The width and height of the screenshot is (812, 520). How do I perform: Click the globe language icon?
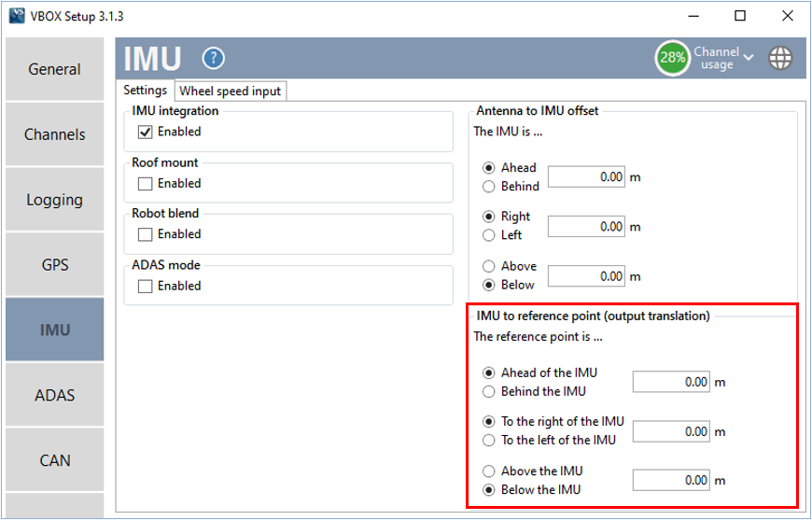[780, 58]
